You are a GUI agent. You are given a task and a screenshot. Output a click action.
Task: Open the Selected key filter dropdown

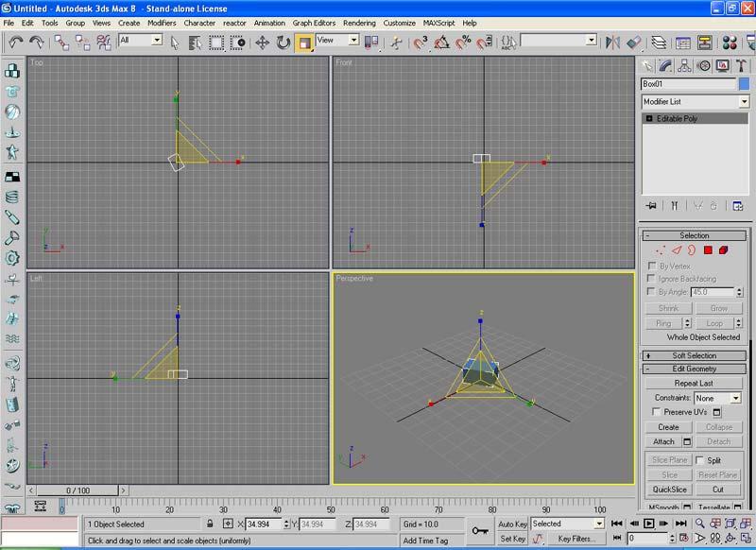(599, 524)
